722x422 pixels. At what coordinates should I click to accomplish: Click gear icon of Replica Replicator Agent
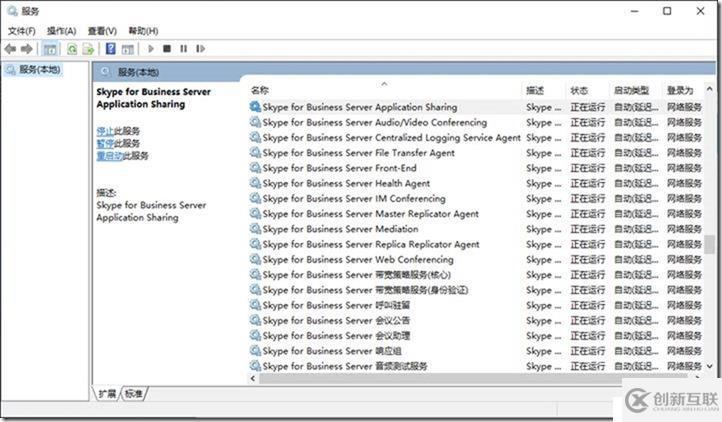point(255,244)
